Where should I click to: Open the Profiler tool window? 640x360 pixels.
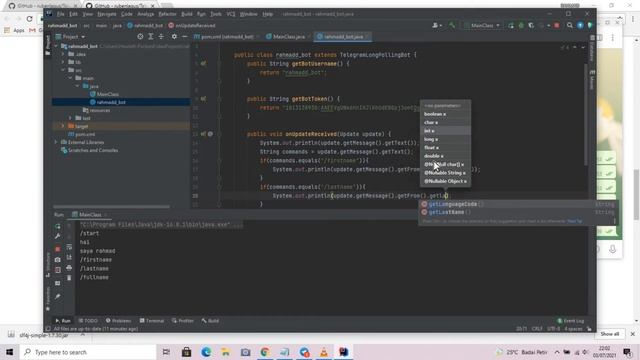click(183, 321)
